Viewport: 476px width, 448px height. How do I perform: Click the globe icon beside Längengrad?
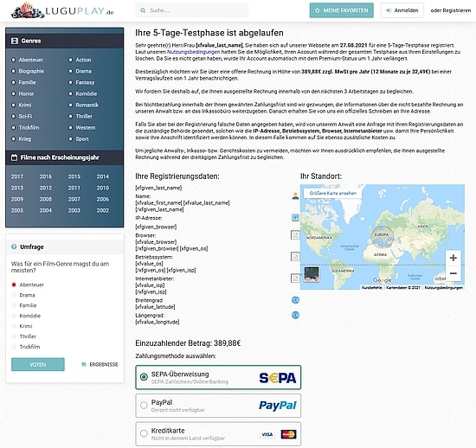295,315
